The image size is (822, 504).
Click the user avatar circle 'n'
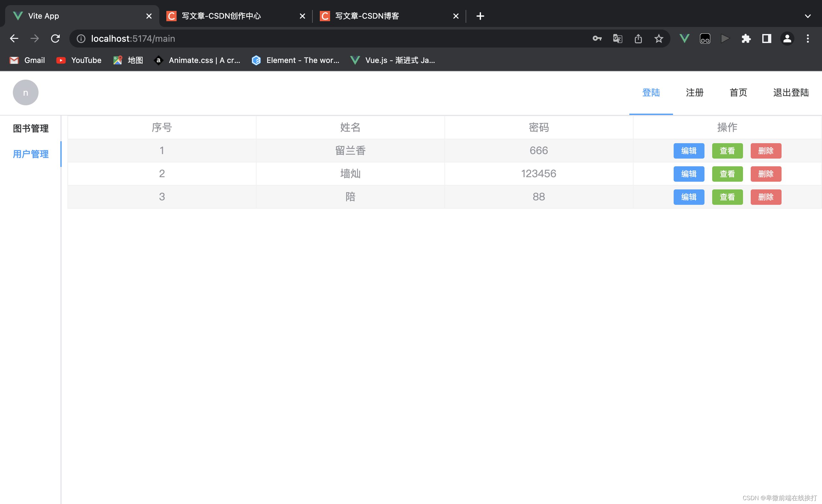coord(26,92)
